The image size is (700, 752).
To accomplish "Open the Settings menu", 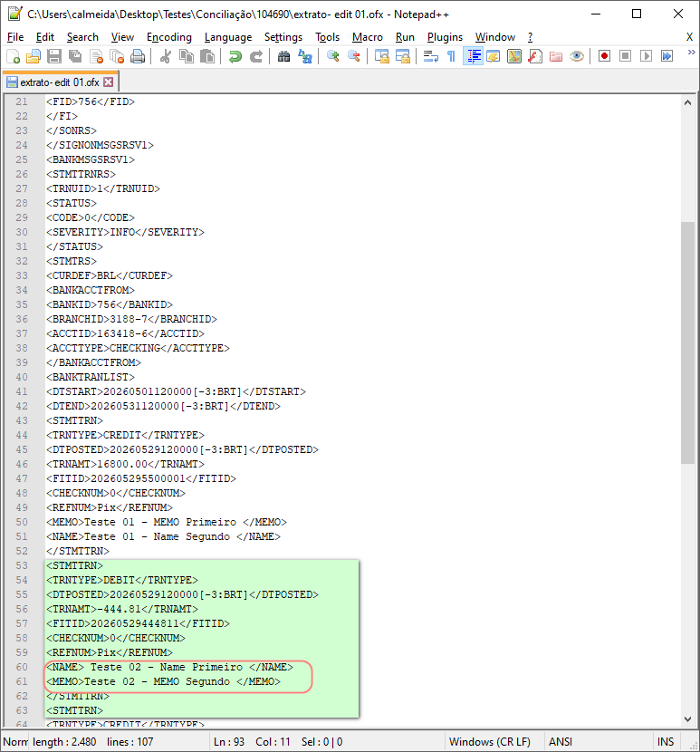I will (x=283, y=37).
